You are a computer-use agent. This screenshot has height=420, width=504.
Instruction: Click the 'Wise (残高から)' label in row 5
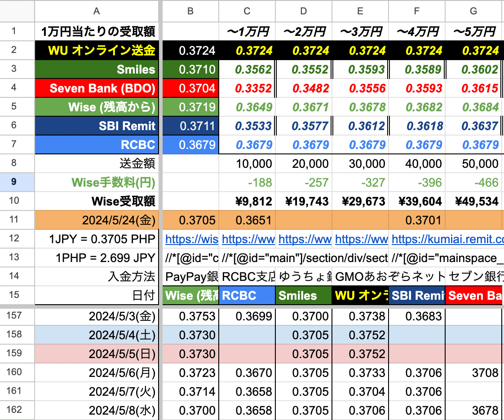pyautogui.click(x=97, y=107)
